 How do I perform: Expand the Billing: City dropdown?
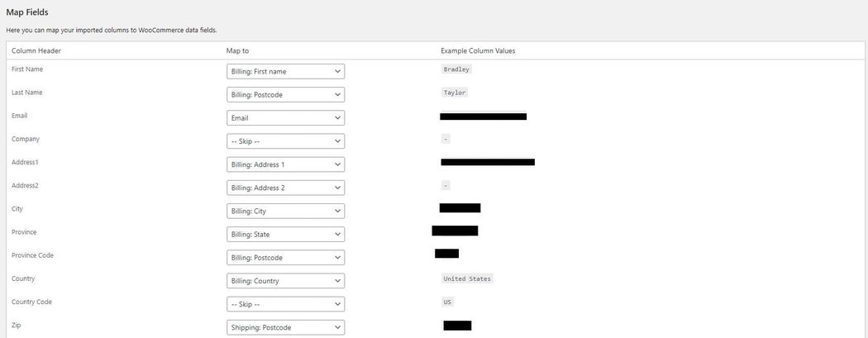point(285,211)
